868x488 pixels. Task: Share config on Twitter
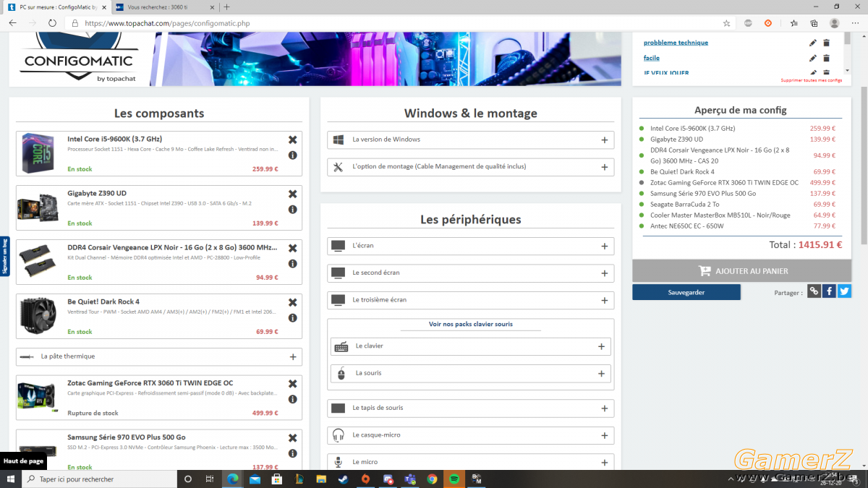point(844,291)
